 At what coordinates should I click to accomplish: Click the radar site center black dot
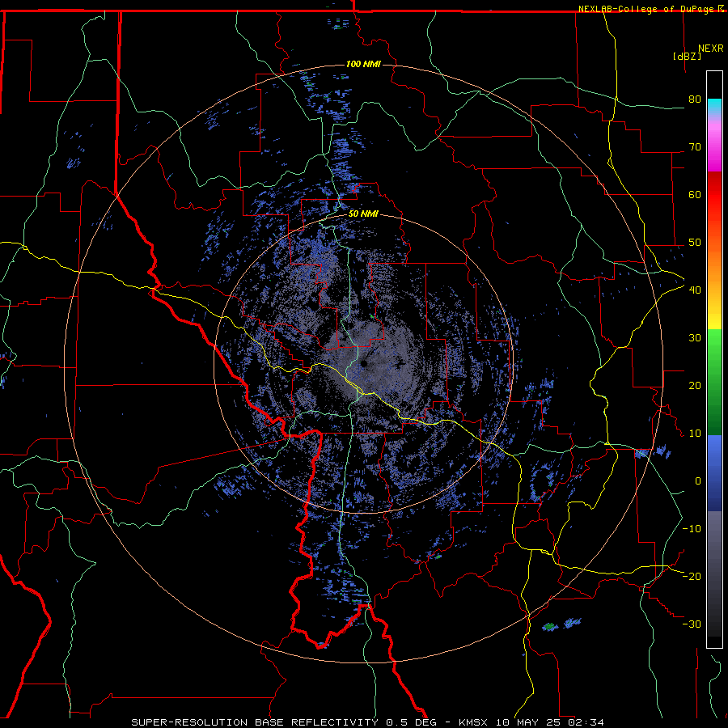363,363
